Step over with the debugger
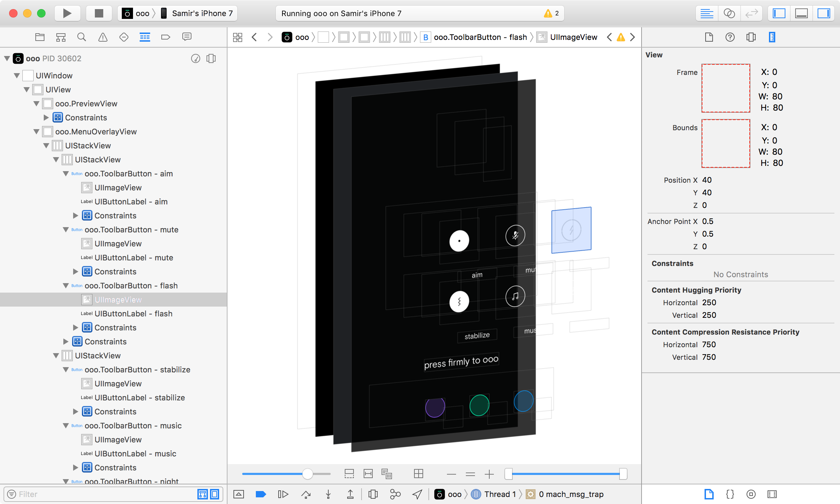The image size is (840, 504). (x=306, y=494)
